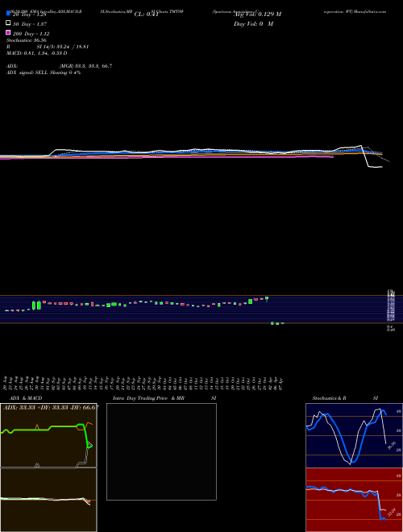Click the rotated 33.24 value in RSI panel
The width and height of the screenshot is (403, 532).
pyautogui.click(x=392, y=513)
